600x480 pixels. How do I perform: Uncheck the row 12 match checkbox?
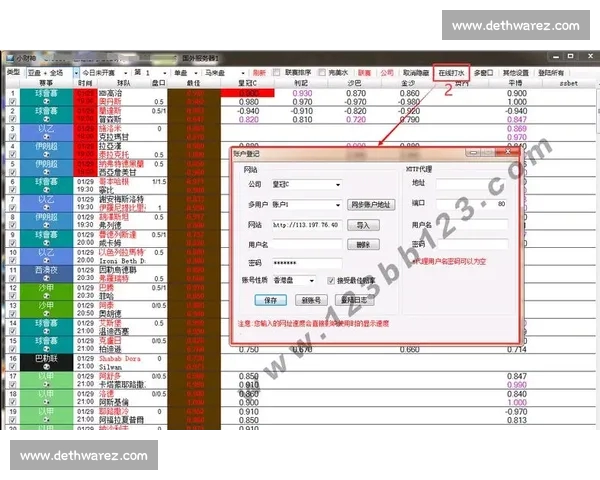13,296
